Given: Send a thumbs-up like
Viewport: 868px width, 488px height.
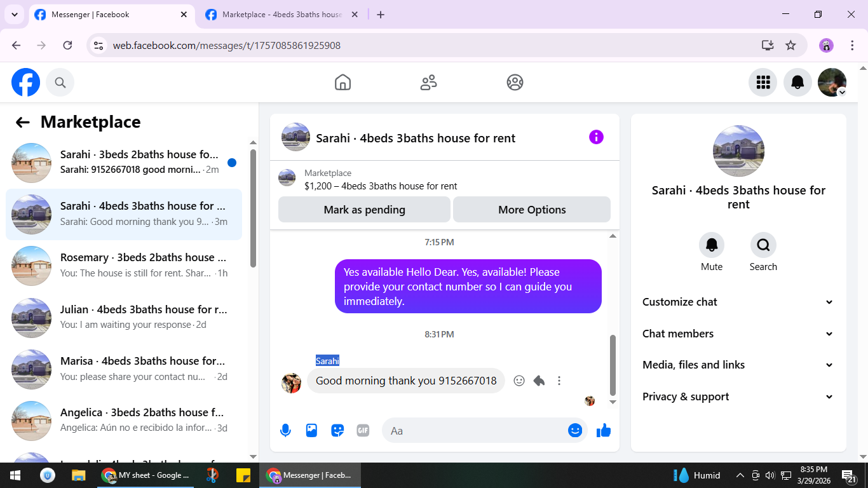Looking at the screenshot, I should [x=604, y=430].
